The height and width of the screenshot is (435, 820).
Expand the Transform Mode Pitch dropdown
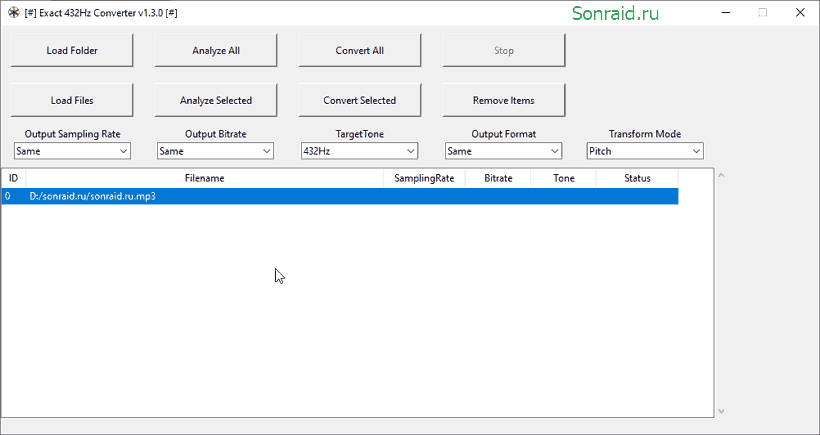(x=645, y=151)
